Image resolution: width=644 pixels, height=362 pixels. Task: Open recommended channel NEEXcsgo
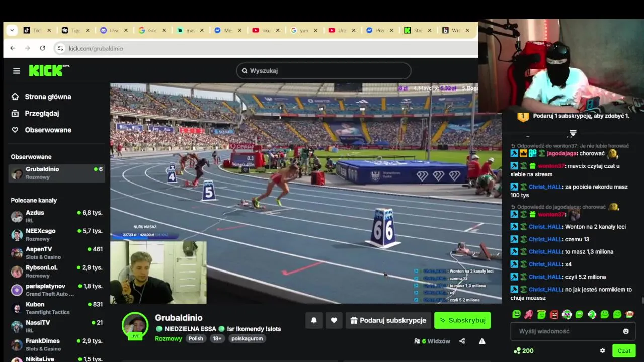(57, 235)
